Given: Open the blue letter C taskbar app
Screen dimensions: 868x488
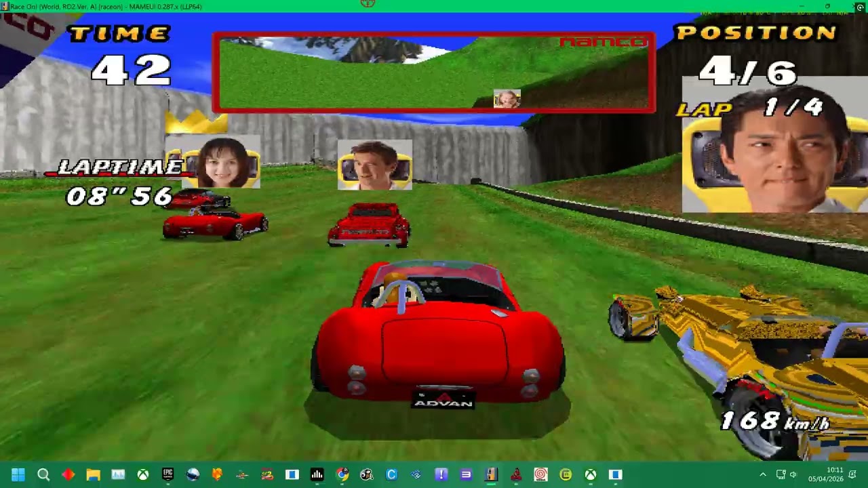Looking at the screenshot, I should (391, 474).
